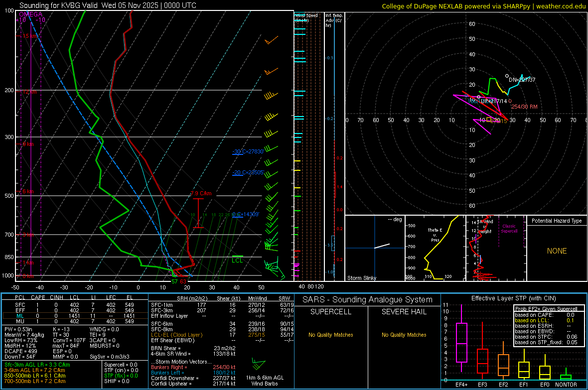The height and width of the screenshot is (390, 588).
Task: Click the 'Corfidi Downshear =' row
Action: click(x=193, y=379)
